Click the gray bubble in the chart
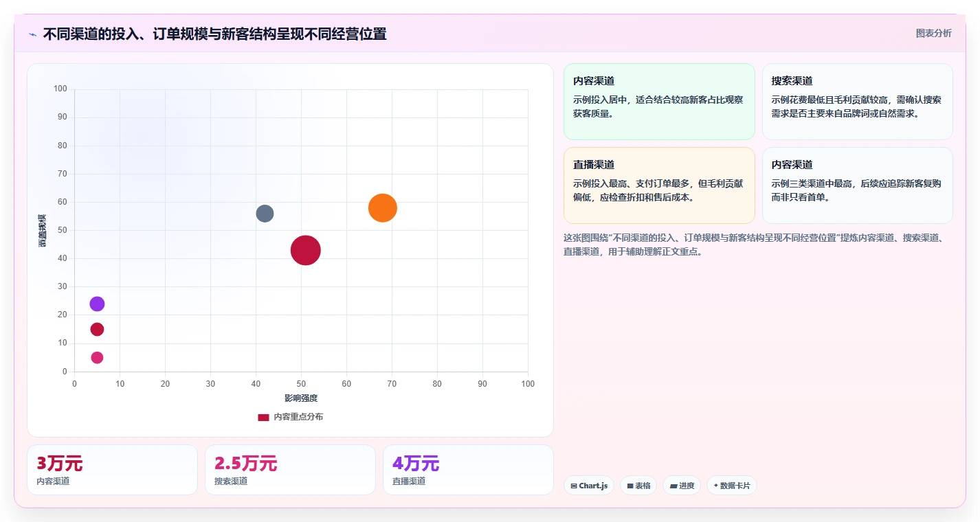Viewport: 980px width, 522px height. (x=265, y=214)
